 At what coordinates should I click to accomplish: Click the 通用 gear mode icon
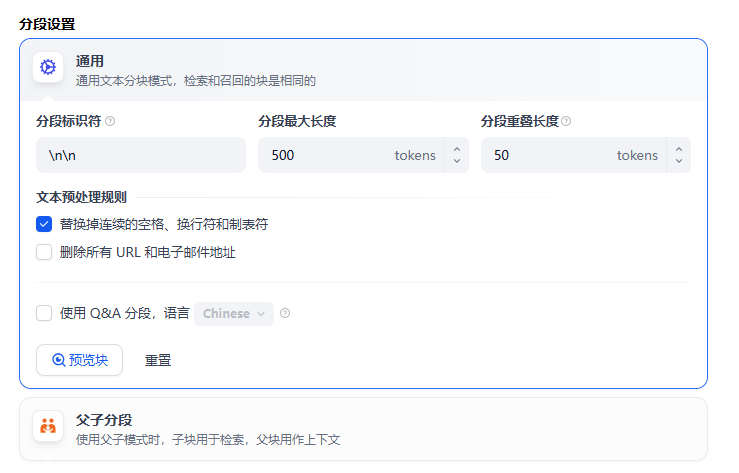pyautogui.click(x=47, y=68)
